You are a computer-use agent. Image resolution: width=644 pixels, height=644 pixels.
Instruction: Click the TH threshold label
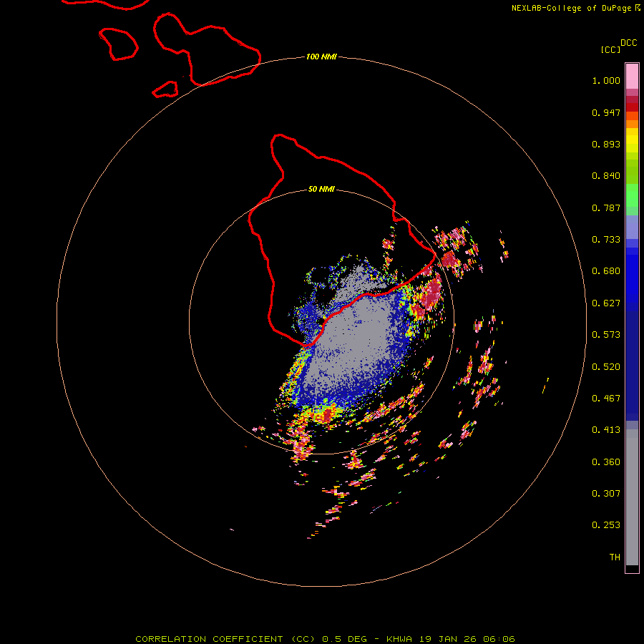(x=615, y=557)
